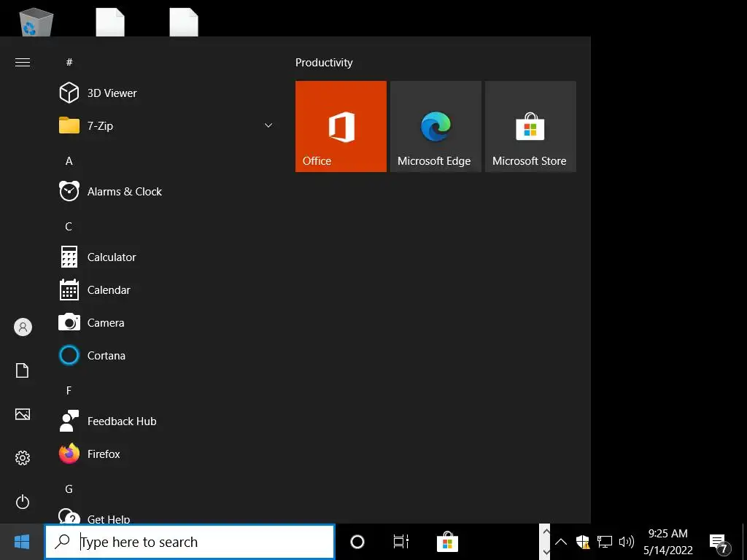
Task: Launch Alarms & Clock
Action: point(164,192)
